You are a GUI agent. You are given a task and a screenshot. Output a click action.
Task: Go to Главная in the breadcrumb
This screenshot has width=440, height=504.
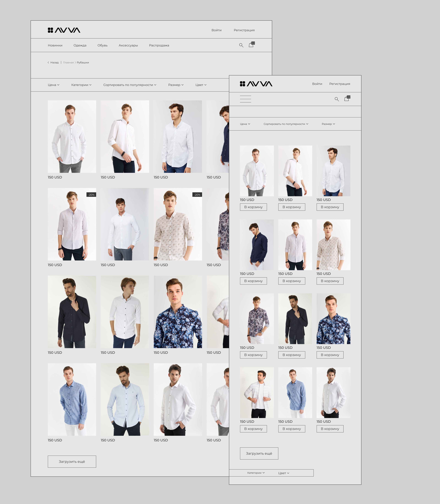click(68, 63)
